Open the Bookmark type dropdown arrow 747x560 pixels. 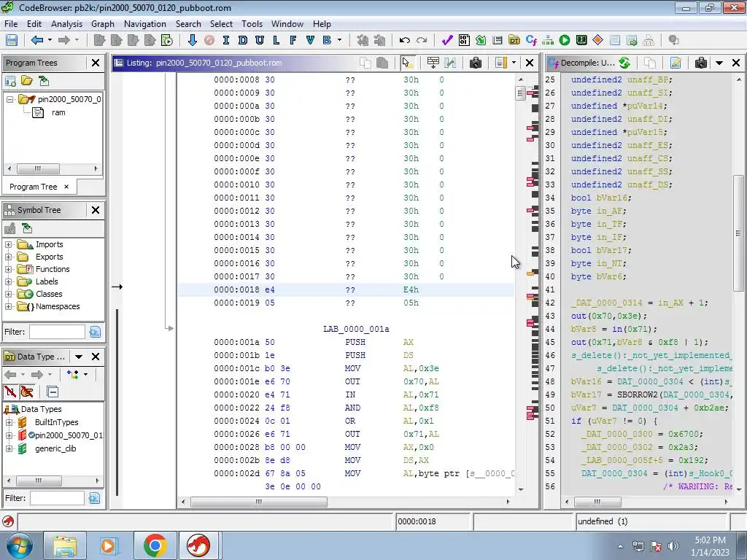tap(340, 41)
